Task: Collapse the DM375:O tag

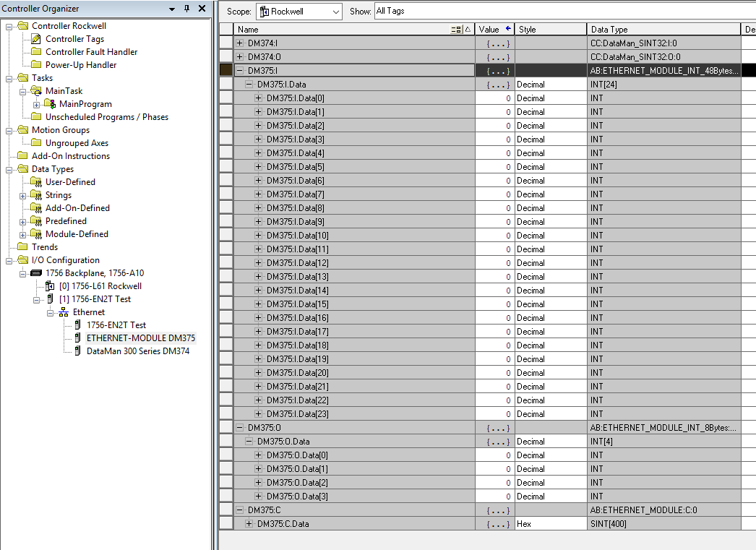Action: point(240,428)
